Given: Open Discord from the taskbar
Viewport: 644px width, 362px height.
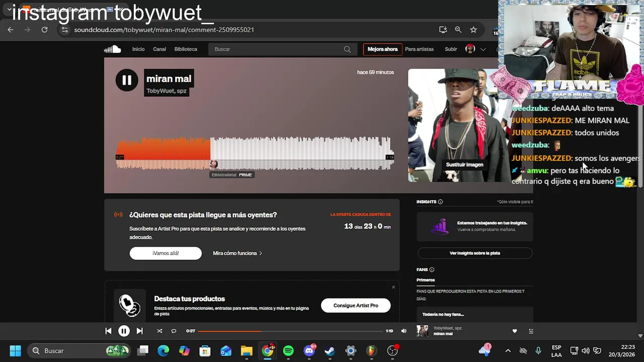Looking at the screenshot, I should coord(309,350).
